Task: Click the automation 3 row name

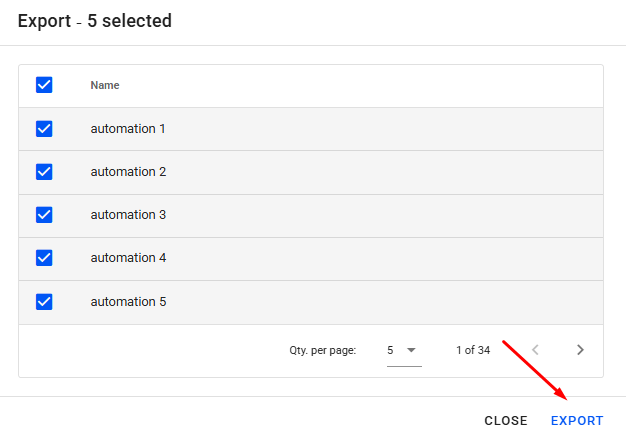Action: (128, 215)
